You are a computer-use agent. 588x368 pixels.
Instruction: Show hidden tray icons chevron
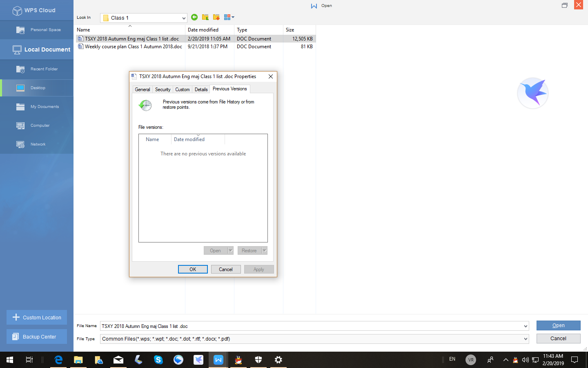506,360
